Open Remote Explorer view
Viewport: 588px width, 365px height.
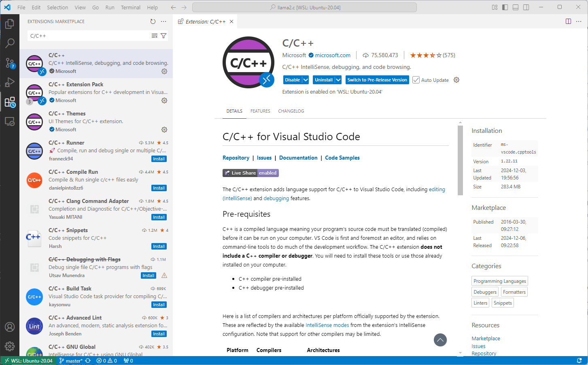click(10, 121)
